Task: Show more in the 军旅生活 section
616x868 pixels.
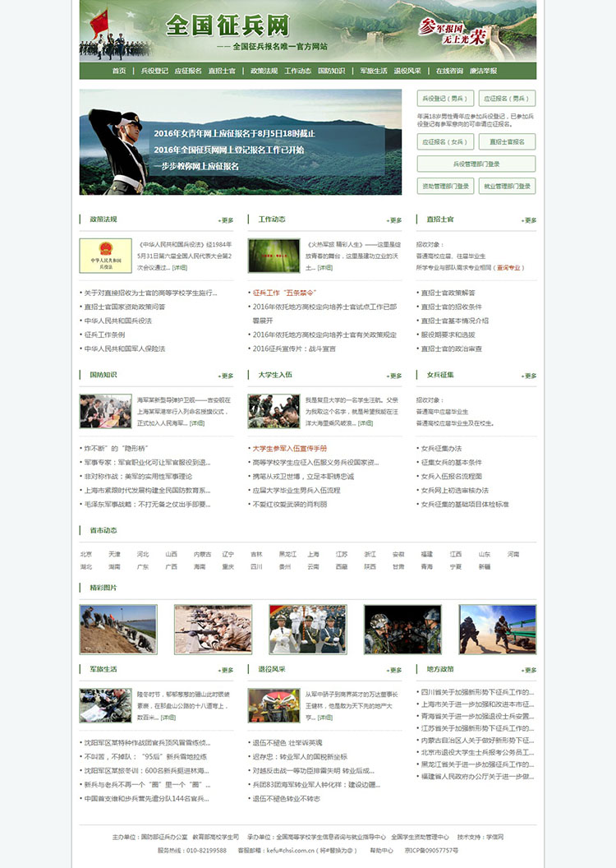Action: pyautogui.click(x=226, y=671)
